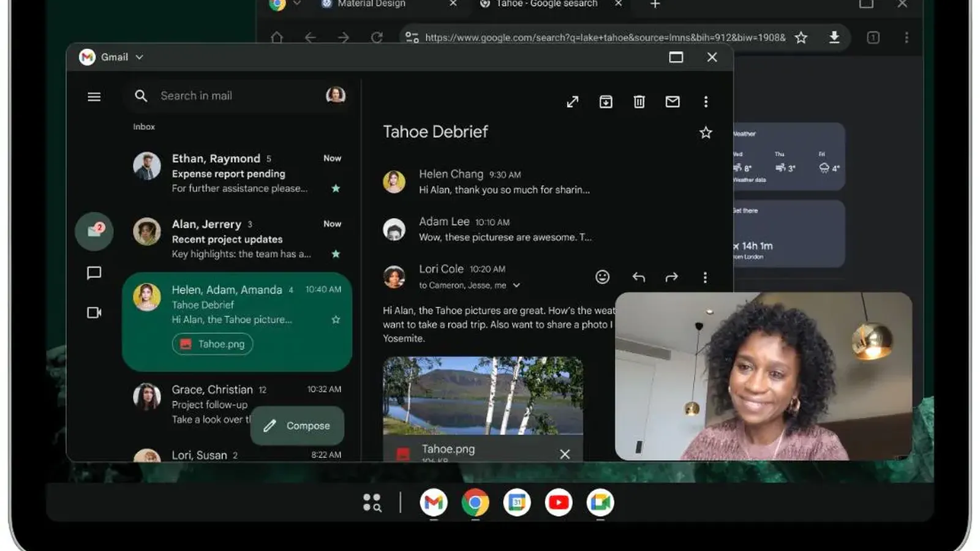Screen dimensions: 980x551
Task: Close the Material Design tab
Action: pyautogui.click(x=453, y=4)
